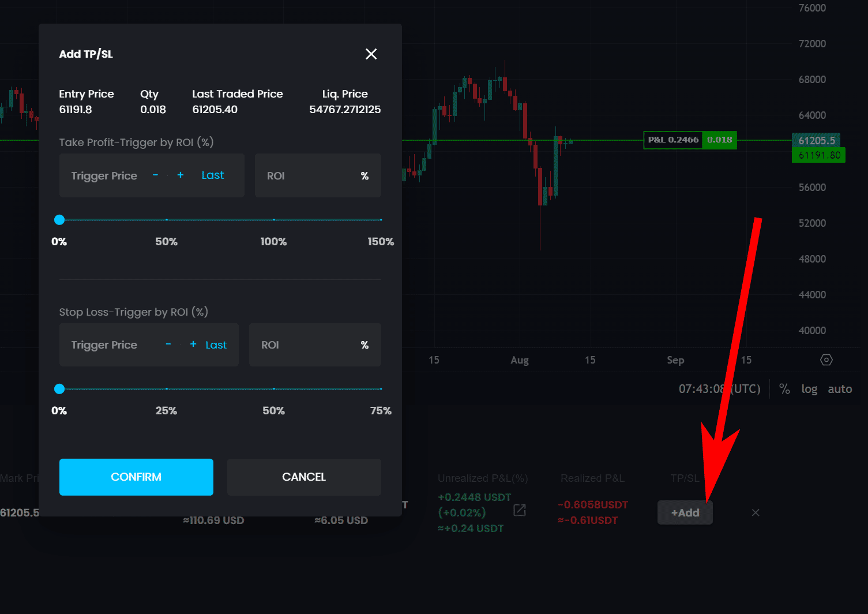Screen dimensions: 868x614
Task: Click the Unrealized P&L value +0.2448 USDT
Action: (475, 497)
